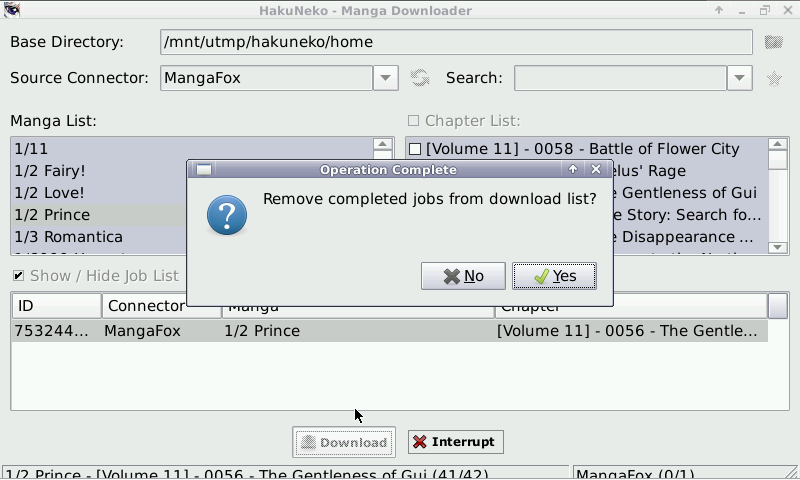Click the Download button
Image resolution: width=800 pixels, height=480 pixels.
(344, 442)
